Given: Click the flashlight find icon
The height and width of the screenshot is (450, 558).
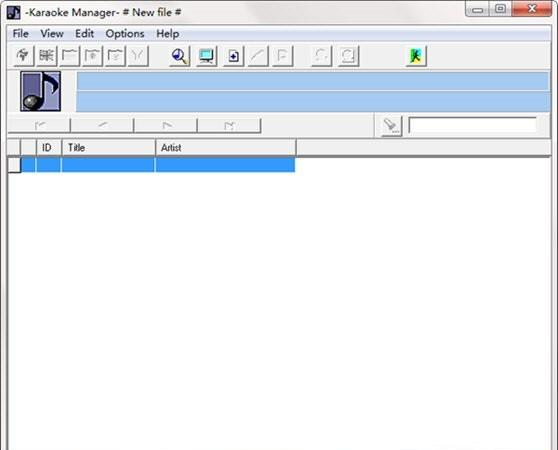Looking at the screenshot, I should coord(391,126).
